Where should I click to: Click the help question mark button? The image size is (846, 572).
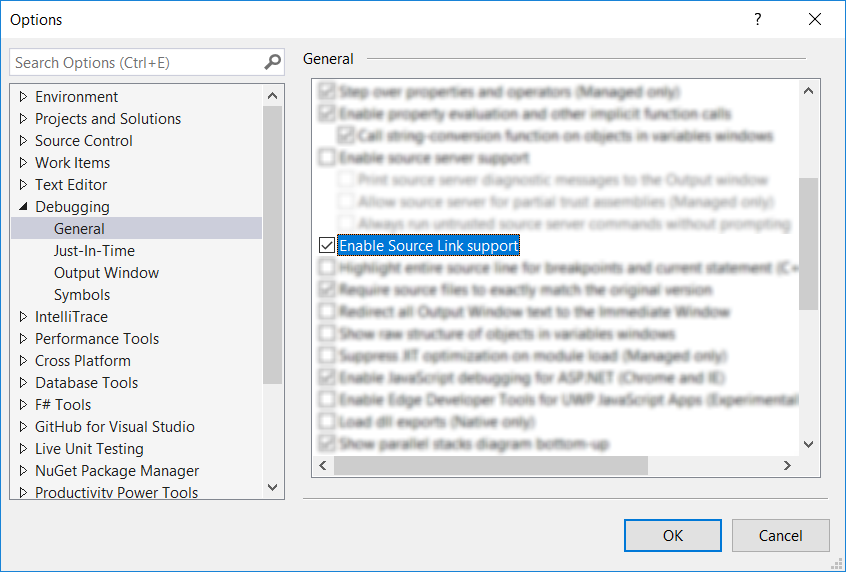tap(758, 19)
